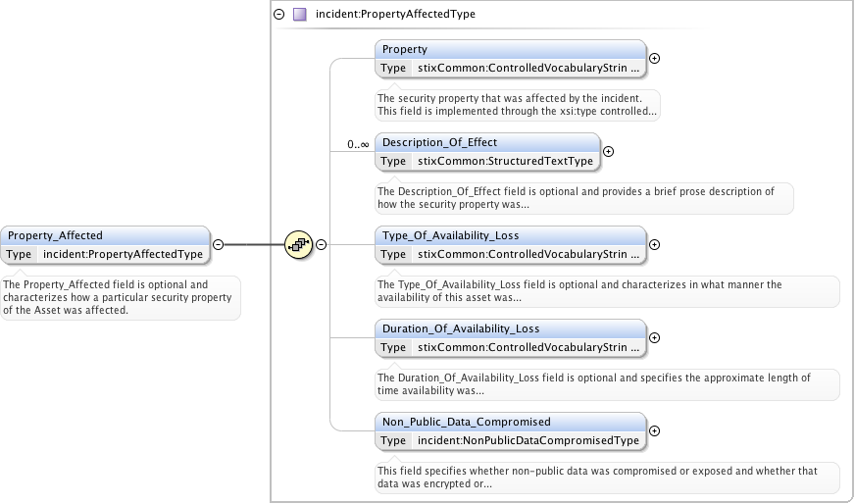Click the sequence compositor icon

pyautogui.click(x=298, y=245)
